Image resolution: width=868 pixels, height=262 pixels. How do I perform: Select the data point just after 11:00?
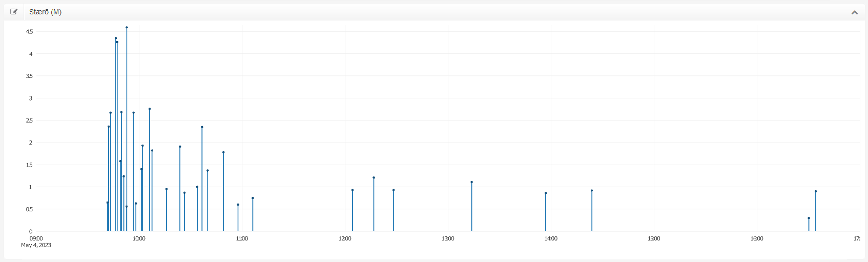(x=253, y=198)
